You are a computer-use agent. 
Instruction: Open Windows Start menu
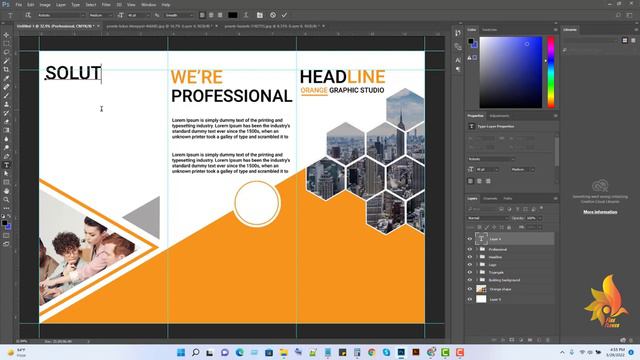tap(181, 352)
